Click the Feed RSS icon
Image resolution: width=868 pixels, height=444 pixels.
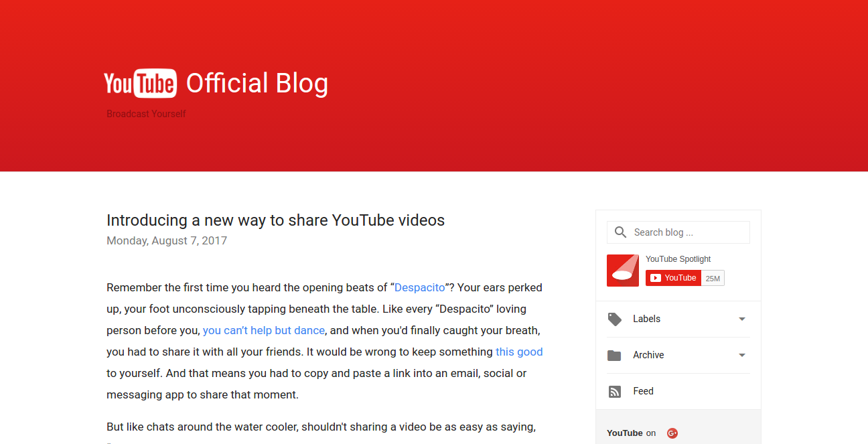[614, 392]
